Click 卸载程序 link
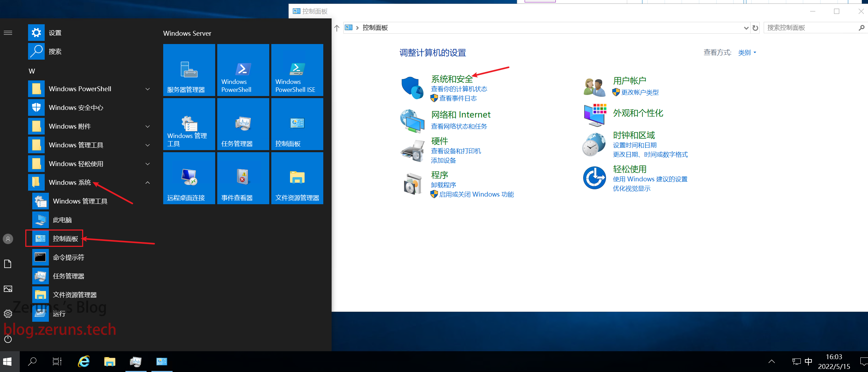Viewport: 868px width, 372px height. tap(444, 185)
